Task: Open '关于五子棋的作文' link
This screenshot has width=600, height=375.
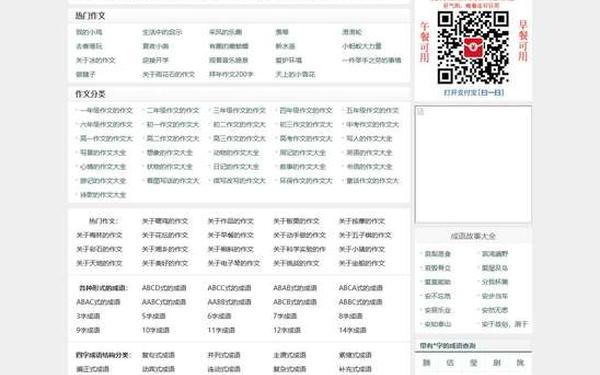Action: click(x=365, y=235)
